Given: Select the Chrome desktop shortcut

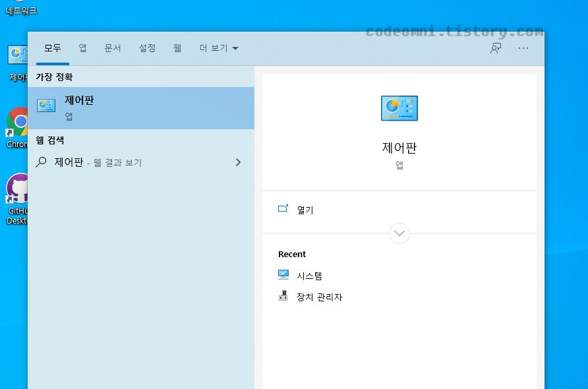Looking at the screenshot, I should click(x=17, y=127).
